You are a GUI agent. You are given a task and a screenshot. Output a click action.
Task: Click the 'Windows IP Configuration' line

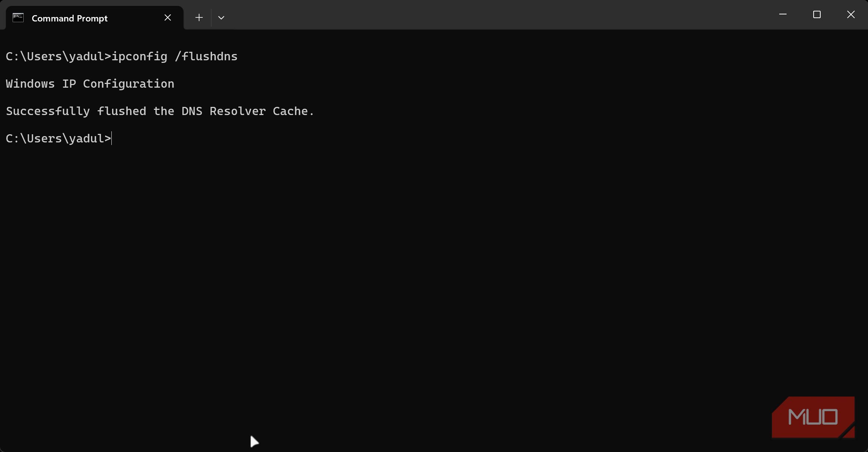pyautogui.click(x=90, y=84)
